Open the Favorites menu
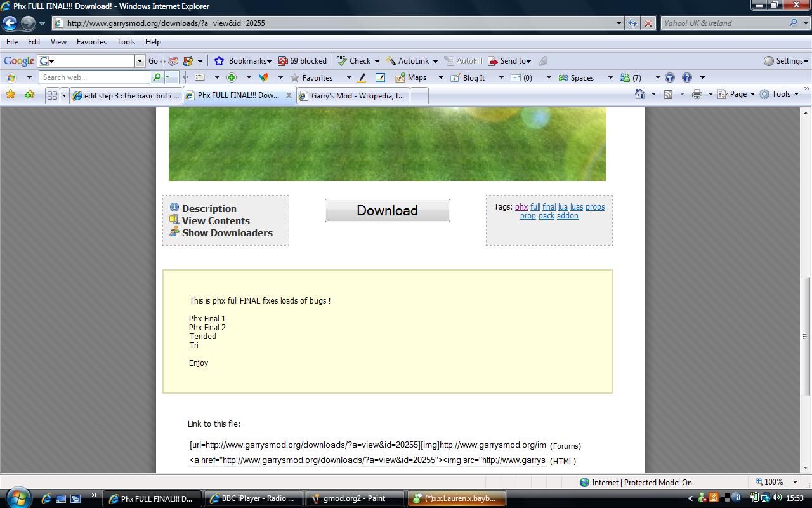Viewport: 812px width, 508px height. [x=92, y=42]
